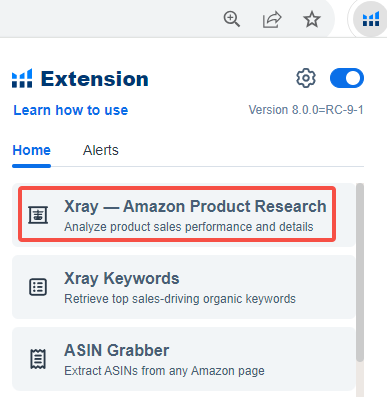This screenshot has width=387, height=397.
Task: Open the extension settings gear
Action: (x=306, y=78)
